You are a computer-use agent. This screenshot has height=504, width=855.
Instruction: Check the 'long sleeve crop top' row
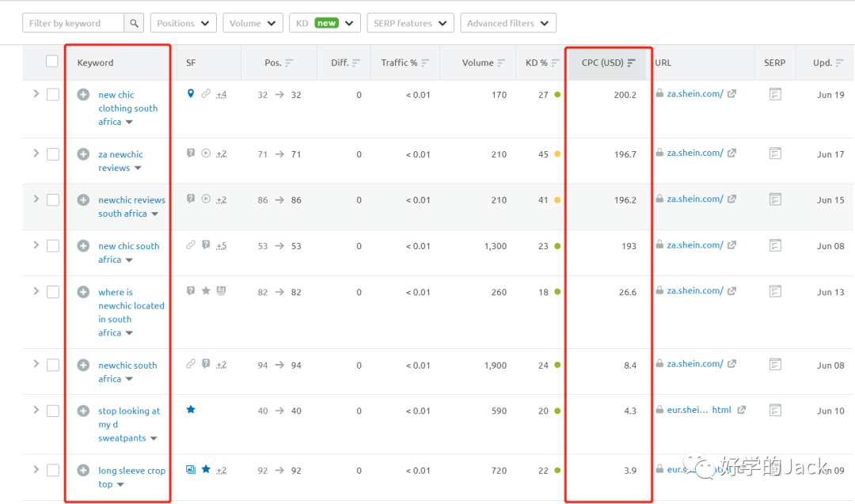pyautogui.click(x=53, y=470)
